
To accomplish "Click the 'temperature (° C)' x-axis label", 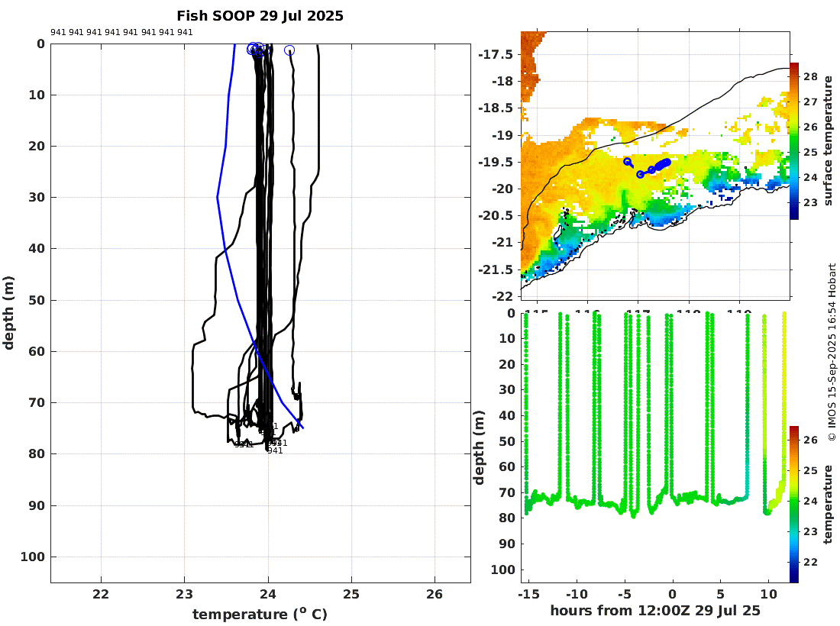I will (260, 614).
